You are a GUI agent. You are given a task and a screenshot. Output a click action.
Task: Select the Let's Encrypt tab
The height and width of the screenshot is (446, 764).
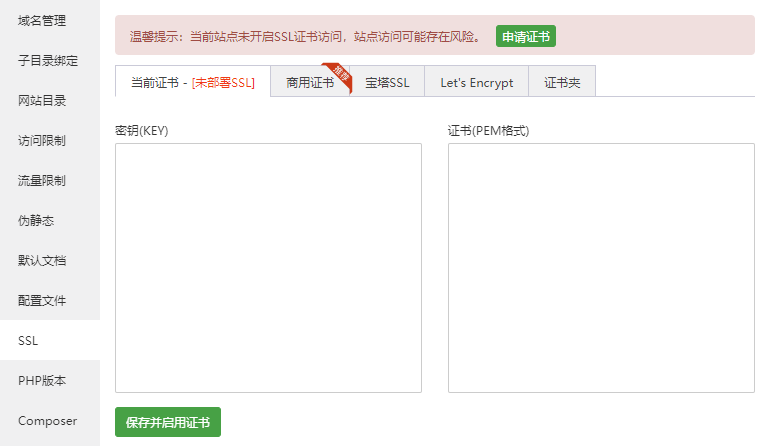click(476, 82)
